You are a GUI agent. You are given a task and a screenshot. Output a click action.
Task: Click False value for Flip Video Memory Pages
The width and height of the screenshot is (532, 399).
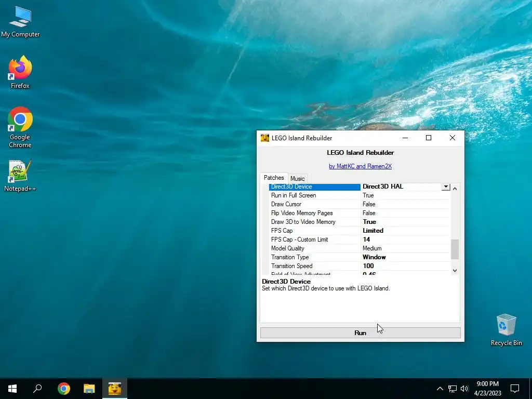coord(369,213)
